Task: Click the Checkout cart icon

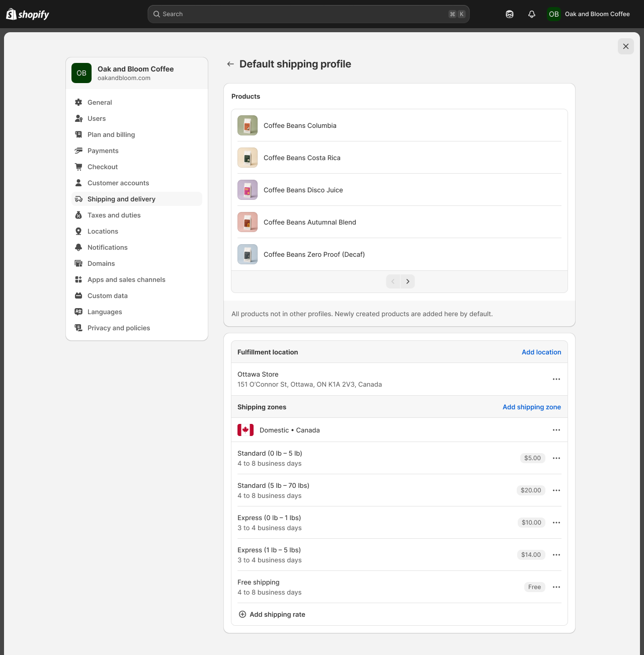Action: click(x=78, y=167)
